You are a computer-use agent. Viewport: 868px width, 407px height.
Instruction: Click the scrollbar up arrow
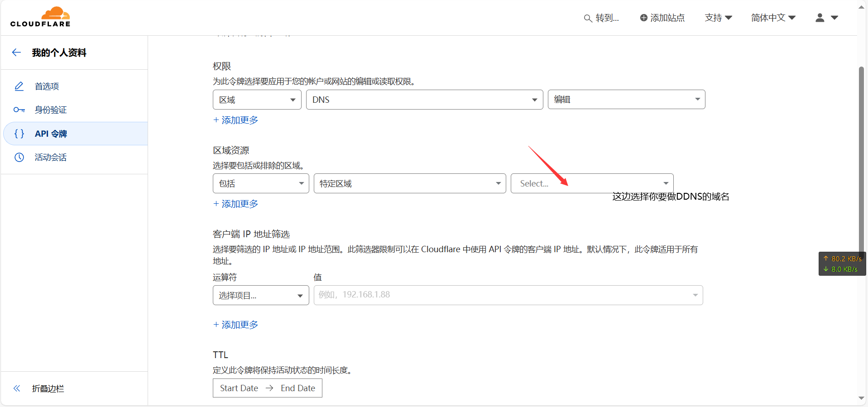[862, 7]
